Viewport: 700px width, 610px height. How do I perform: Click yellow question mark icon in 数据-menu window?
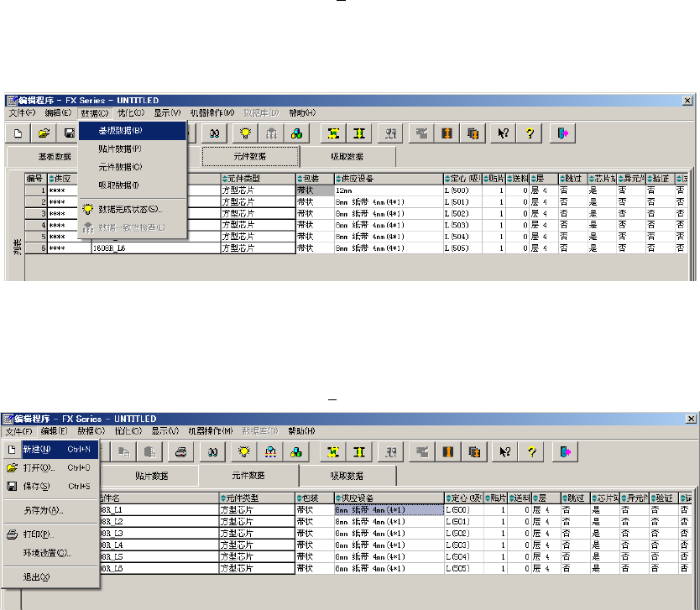point(530,133)
